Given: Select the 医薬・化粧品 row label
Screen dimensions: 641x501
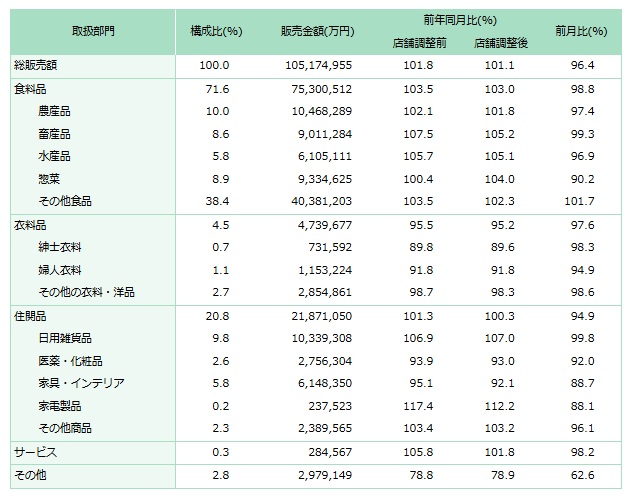Looking at the screenshot, I should pos(70,361).
